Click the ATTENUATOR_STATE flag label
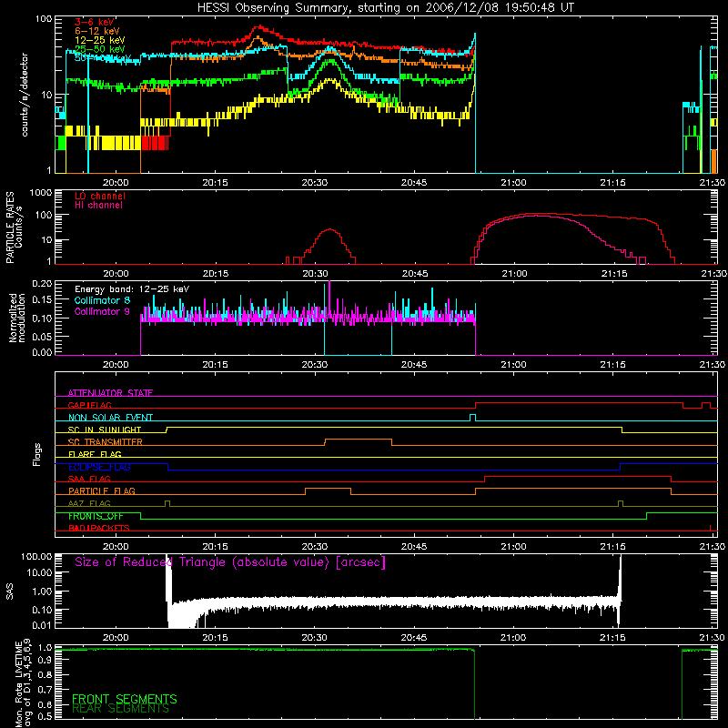 pyautogui.click(x=110, y=393)
